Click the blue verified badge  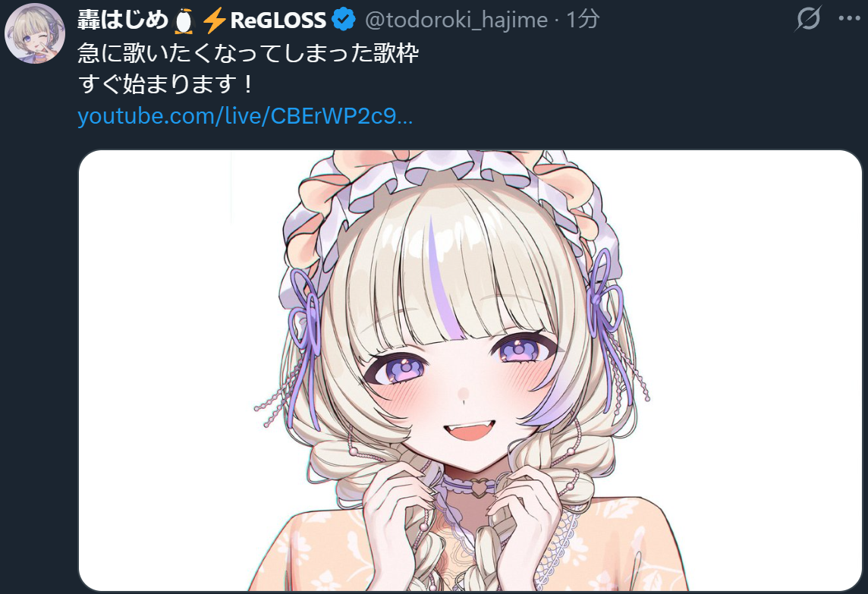pyautogui.click(x=343, y=20)
